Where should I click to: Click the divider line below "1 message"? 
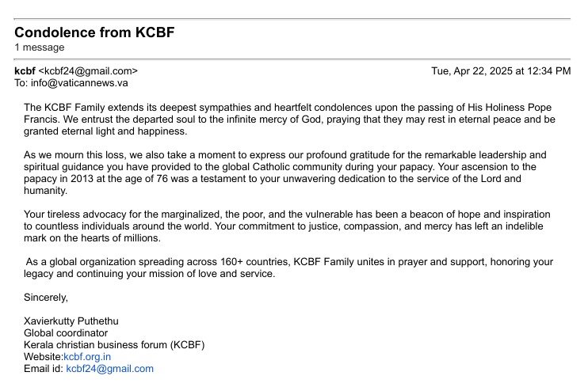click(x=292, y=59)
